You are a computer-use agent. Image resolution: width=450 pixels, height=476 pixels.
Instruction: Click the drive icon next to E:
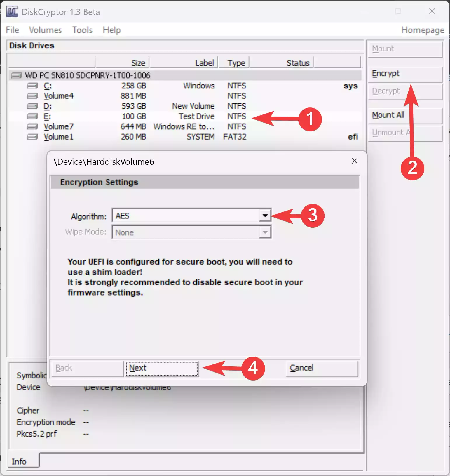pos(32,117)
